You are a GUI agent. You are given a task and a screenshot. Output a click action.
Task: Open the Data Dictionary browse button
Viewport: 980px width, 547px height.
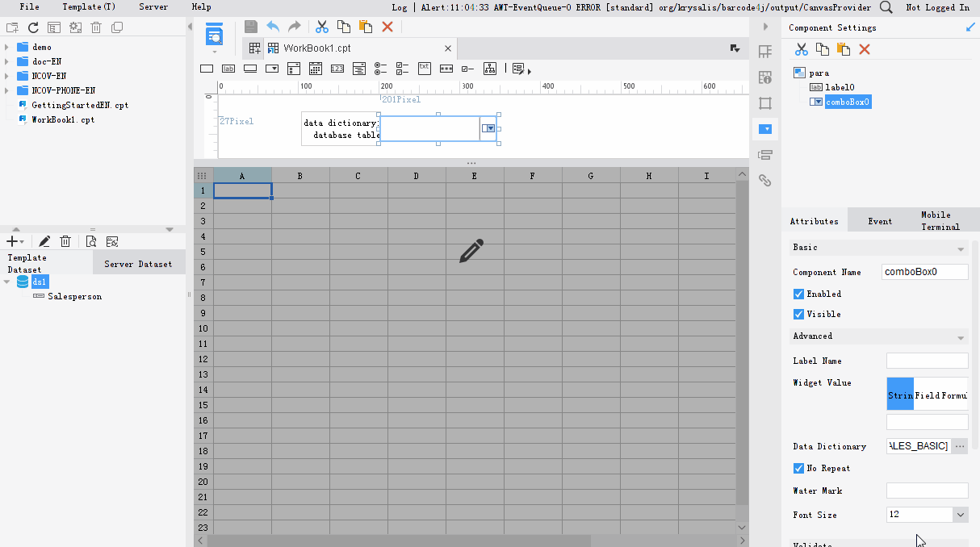tap(960, 445)
